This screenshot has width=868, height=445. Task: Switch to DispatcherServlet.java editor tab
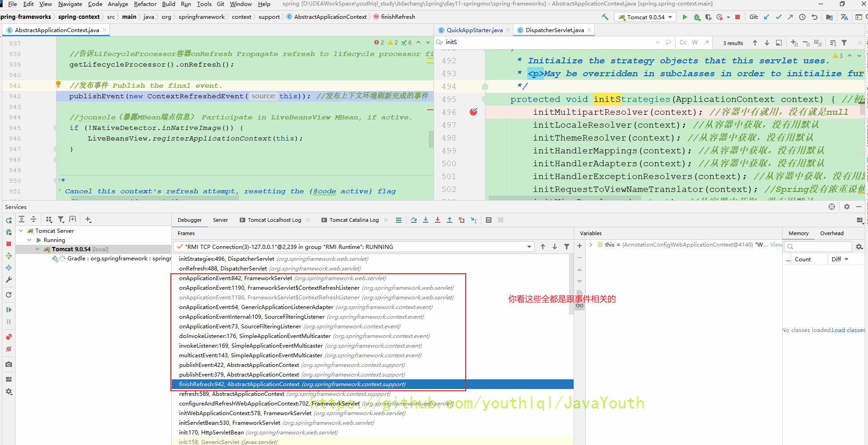tap(554, 30)
